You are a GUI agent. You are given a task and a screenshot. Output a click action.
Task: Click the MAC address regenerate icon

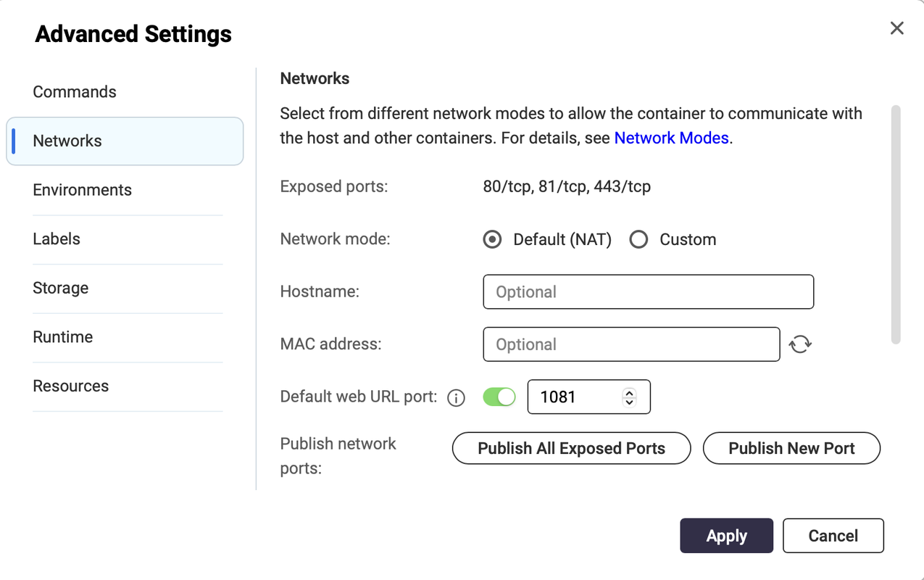tap(800, 344)
